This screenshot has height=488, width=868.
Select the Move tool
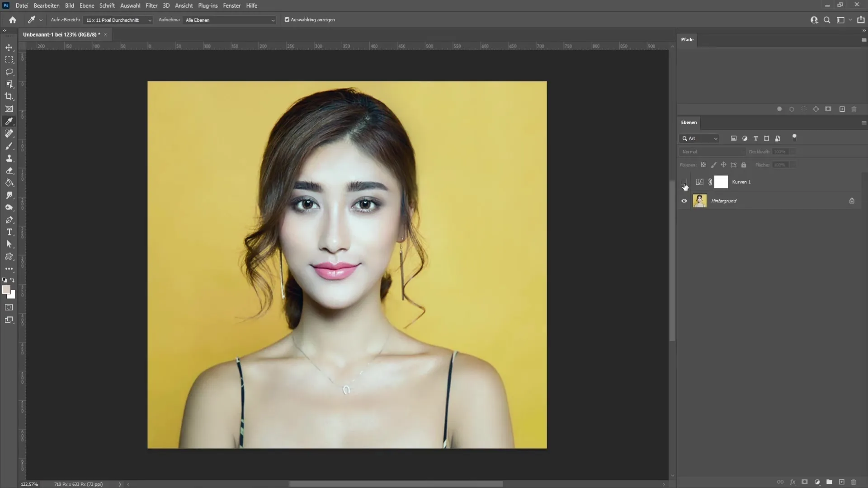pos(9,47)
